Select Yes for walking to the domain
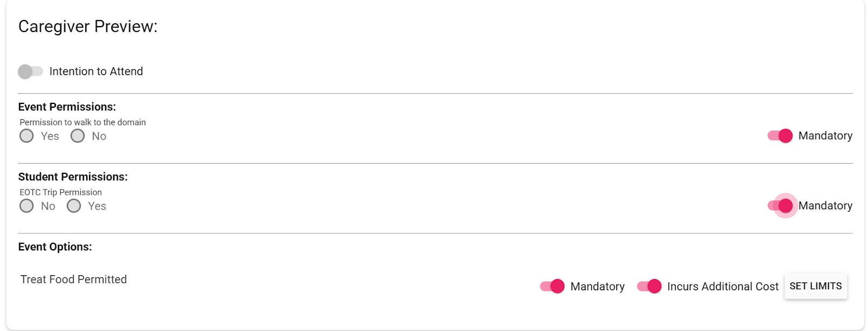Screen dimensions: 868x331 (27, 136)
